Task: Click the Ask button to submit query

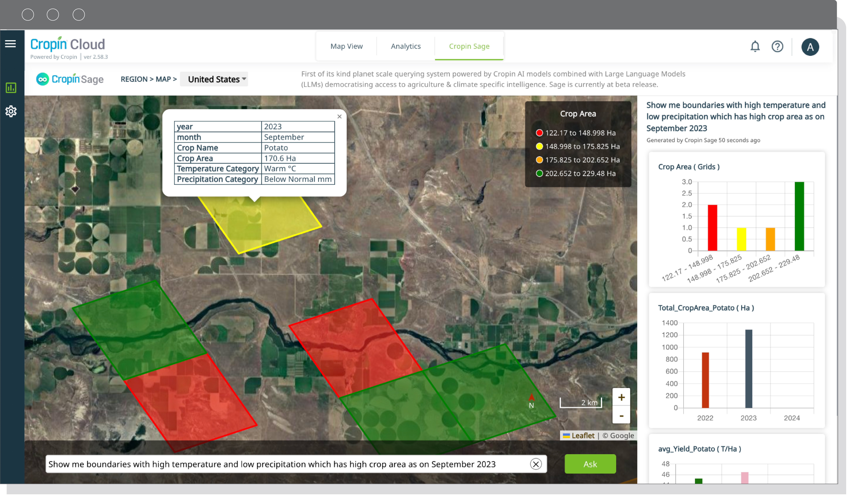Action: pos(590,464)
